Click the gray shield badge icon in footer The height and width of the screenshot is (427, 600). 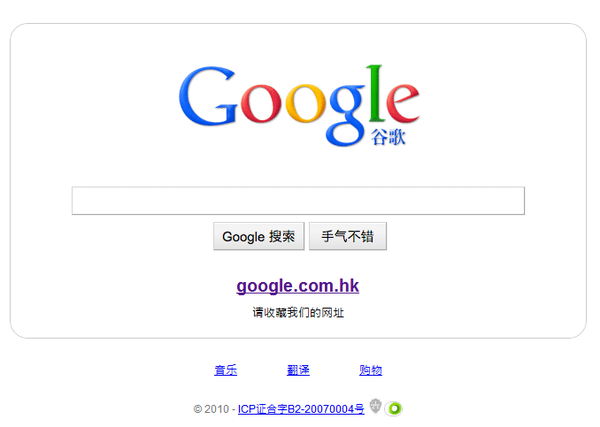pos(375,406)
